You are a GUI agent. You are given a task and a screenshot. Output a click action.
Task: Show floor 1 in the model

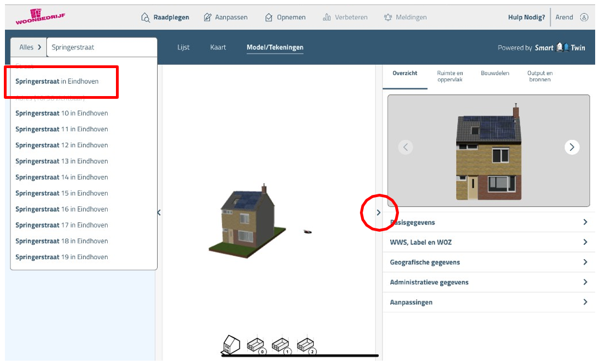(281, 345)
